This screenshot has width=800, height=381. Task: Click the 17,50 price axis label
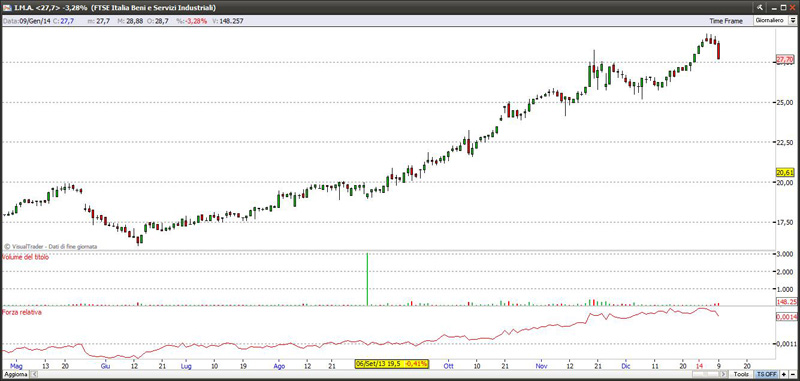tap(784, 222)
